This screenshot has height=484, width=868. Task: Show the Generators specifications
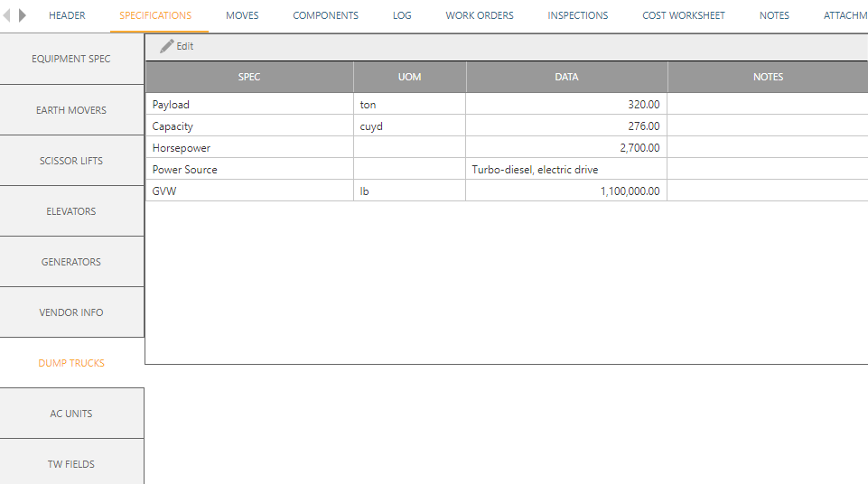(x=71, y=262)
